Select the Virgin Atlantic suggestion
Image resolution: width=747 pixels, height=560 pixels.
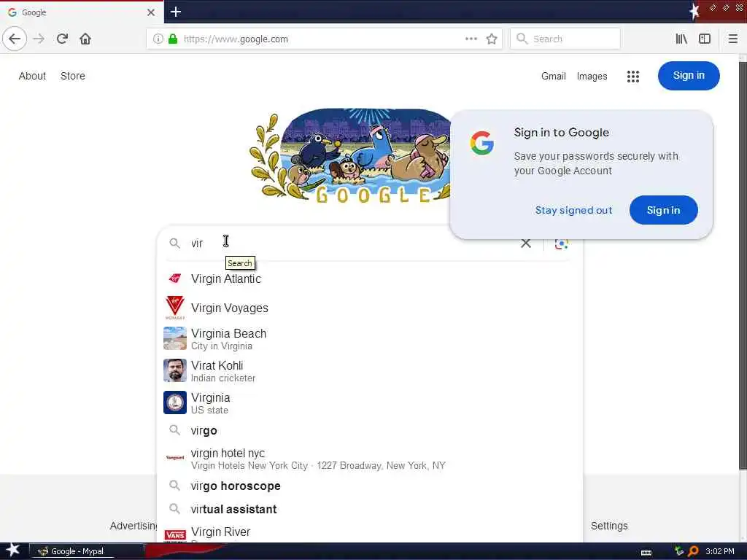point(369,279)
